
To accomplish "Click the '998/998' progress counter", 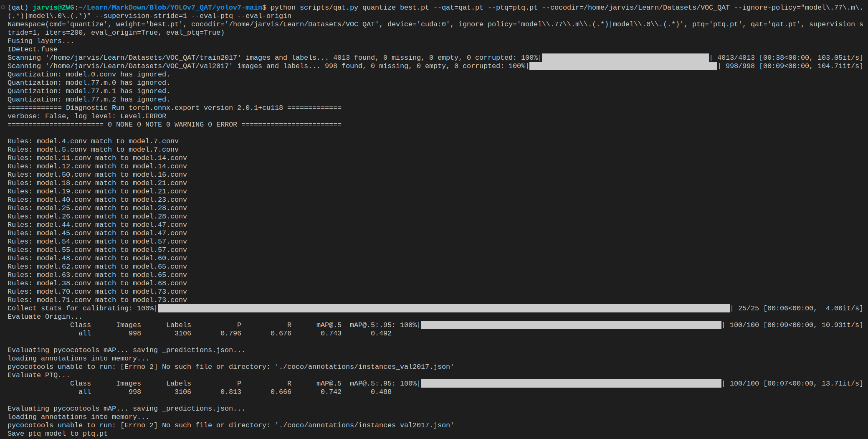I will 740,66.
